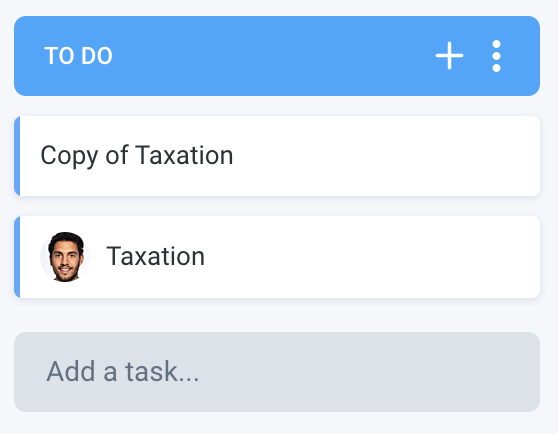Select the TO DO column title
This screenshot has height=434, width=558.
tap(78, 56)
